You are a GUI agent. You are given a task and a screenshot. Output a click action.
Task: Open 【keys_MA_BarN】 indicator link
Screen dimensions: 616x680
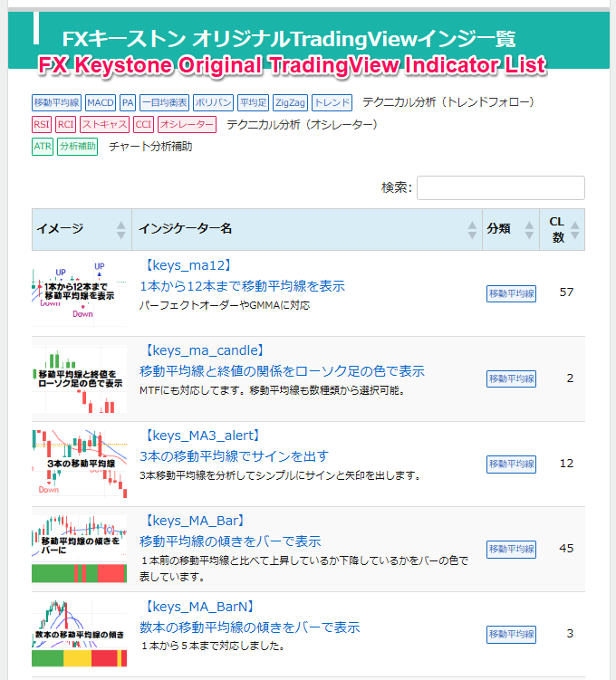pos(198,606)
